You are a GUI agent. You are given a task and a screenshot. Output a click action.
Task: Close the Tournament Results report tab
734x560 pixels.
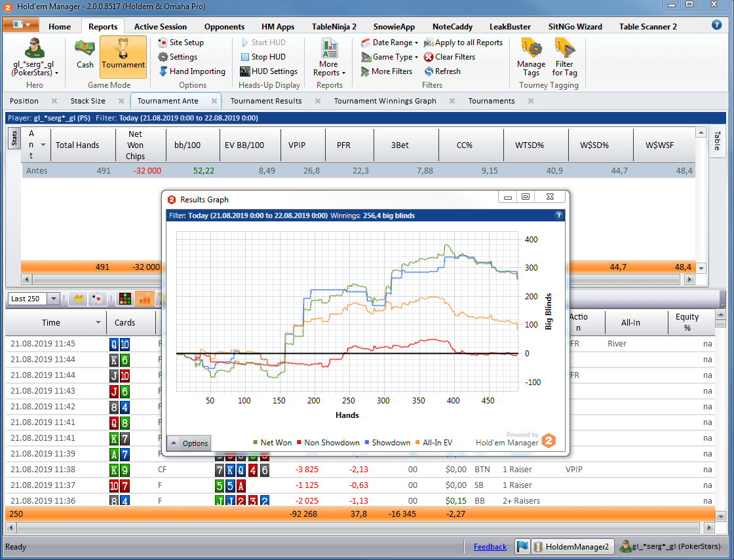click(x=318, y=101)
